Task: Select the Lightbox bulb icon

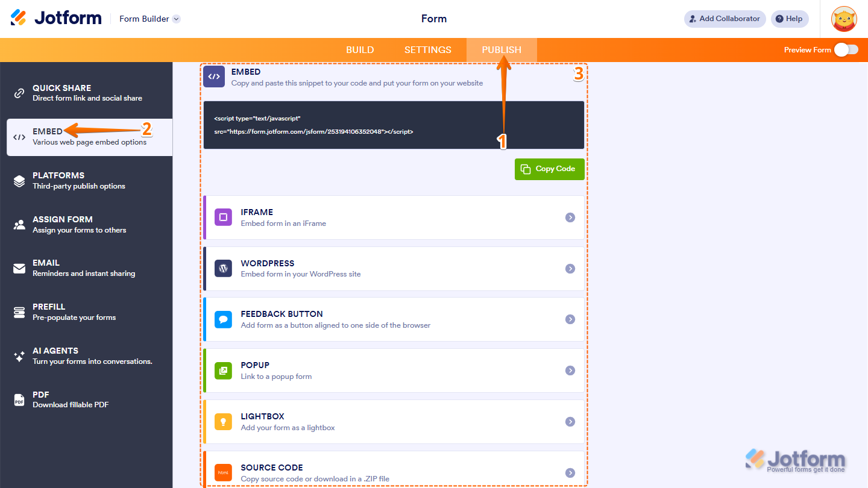Action: click(x=223, y=422)
